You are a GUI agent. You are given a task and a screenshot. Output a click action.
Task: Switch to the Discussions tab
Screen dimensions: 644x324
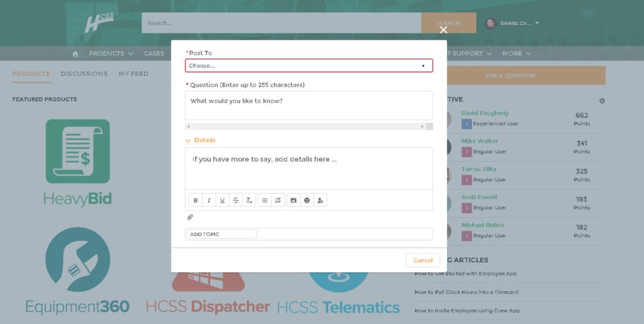[x=84, y=74]
